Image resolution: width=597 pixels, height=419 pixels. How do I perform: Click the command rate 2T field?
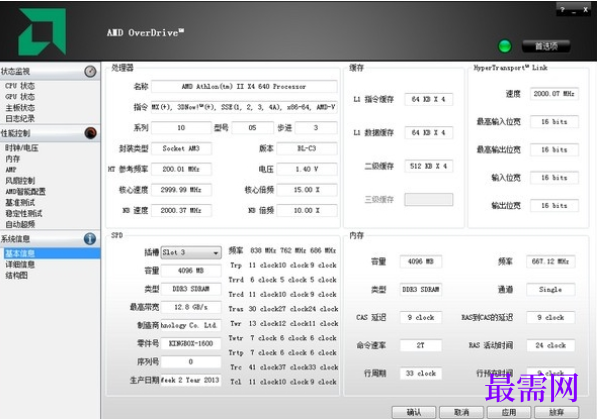[x=421, y=345]
